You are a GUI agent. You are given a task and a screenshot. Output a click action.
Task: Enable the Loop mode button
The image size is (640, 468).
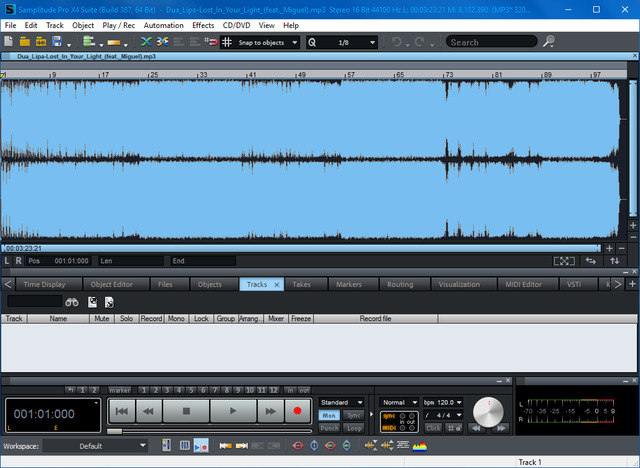(x=354, y=427)
